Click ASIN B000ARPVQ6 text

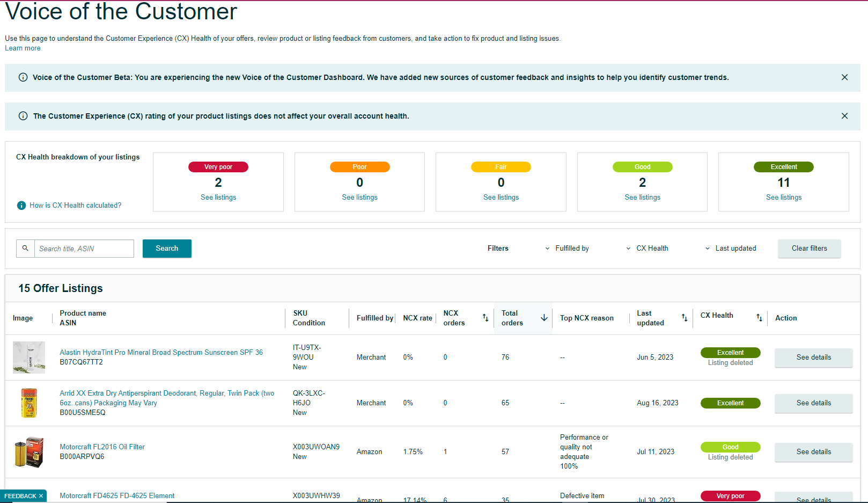82,457
